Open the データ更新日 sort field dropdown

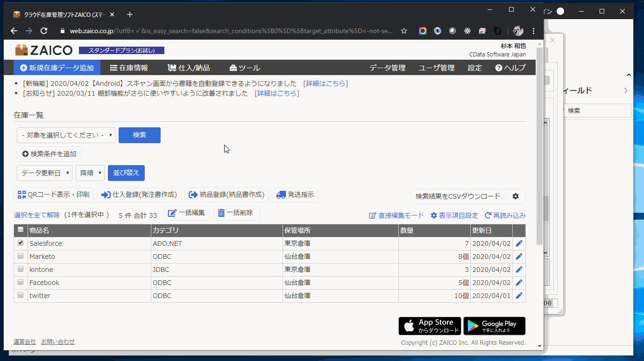tap(44, 173)
